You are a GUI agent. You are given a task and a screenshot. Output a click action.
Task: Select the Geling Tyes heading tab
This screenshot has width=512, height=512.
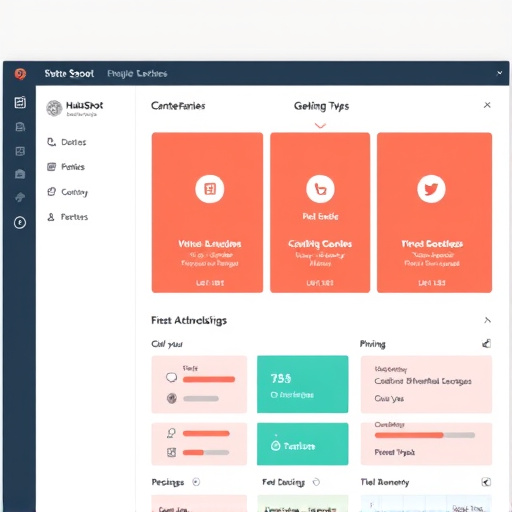(321, 106)
